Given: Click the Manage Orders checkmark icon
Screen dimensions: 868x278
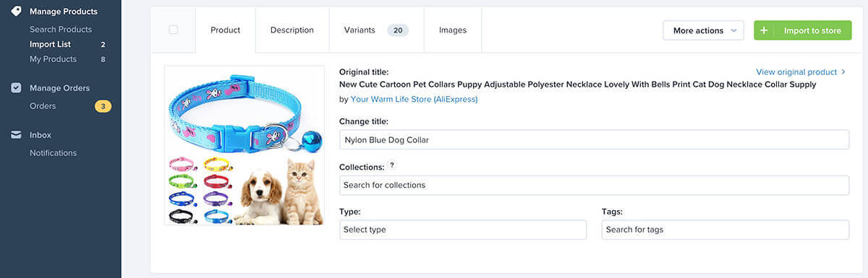Looking at the screenshot, I should (x=16, y=88).
